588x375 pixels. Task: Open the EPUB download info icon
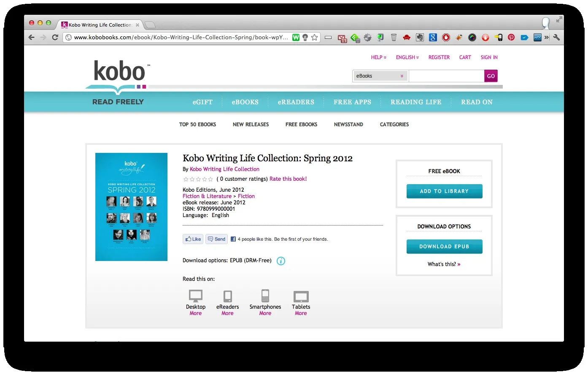(x=281, y=261)
